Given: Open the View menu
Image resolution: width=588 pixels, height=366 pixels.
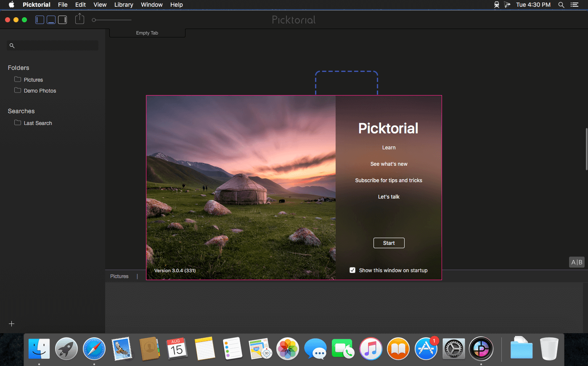Looking at the screenshot, I should click(x=100, y=5).
